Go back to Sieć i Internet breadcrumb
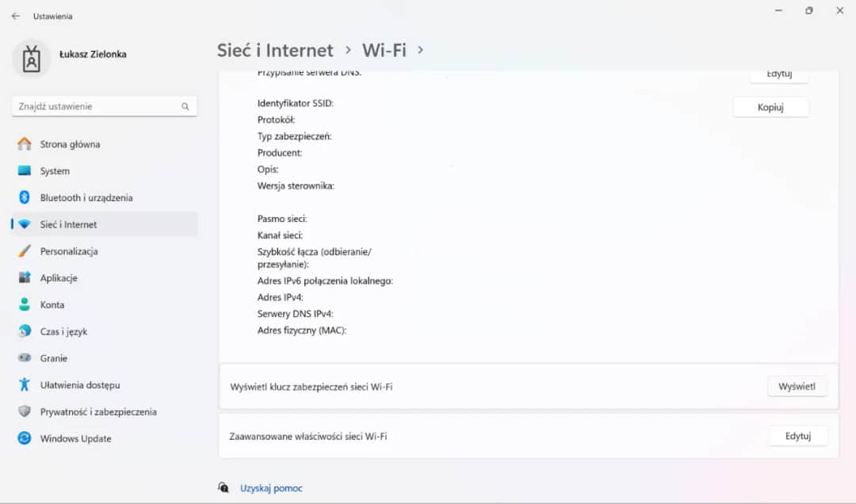The width and height of the screenshot is (856, 504). pyautogui.click(x=276, y=50)
